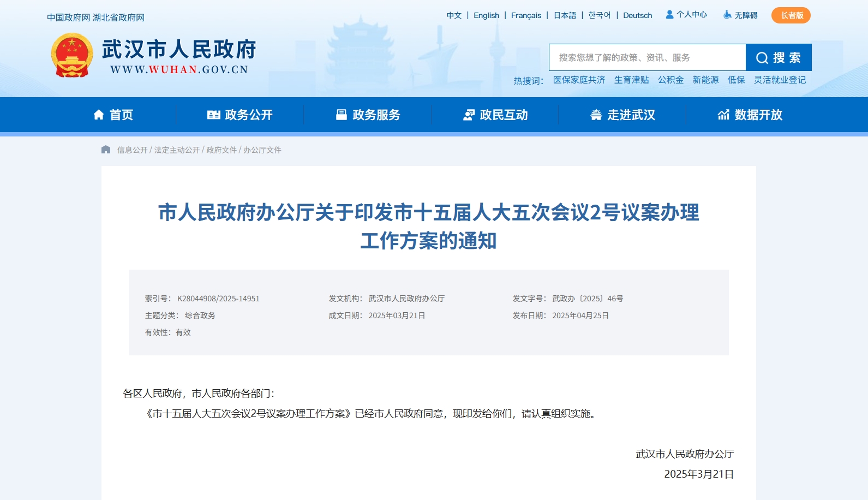The width and height of the screenshot is (868, 500).
Task: Open the 政民互动 navigation tab
Action: [x=495, y=115]
